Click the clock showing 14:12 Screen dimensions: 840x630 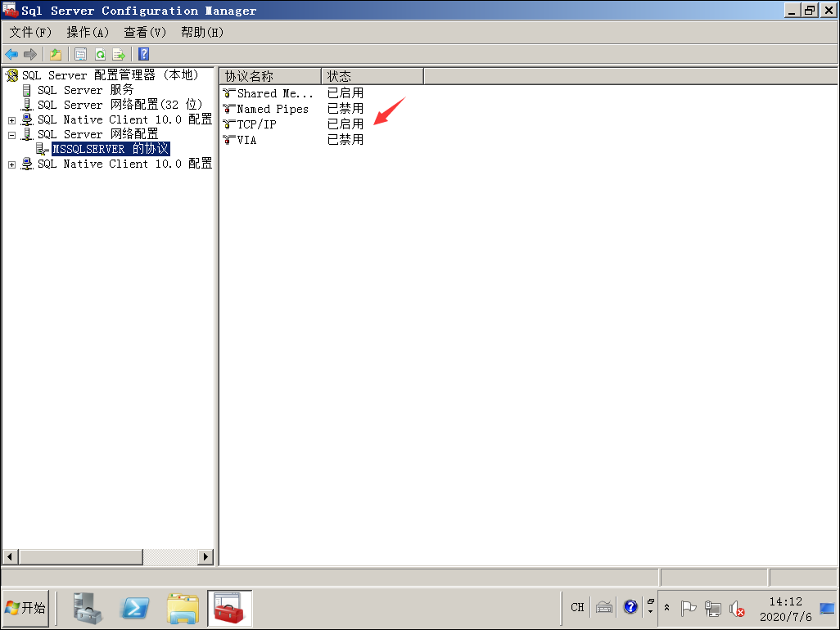[x=786, y=601]
